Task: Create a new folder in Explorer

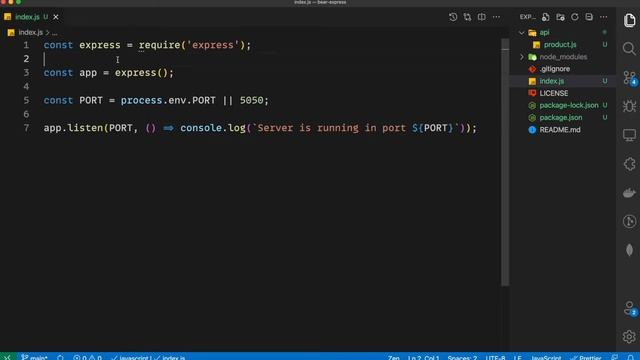Action: pyautogui.click(x=560, y=17)
